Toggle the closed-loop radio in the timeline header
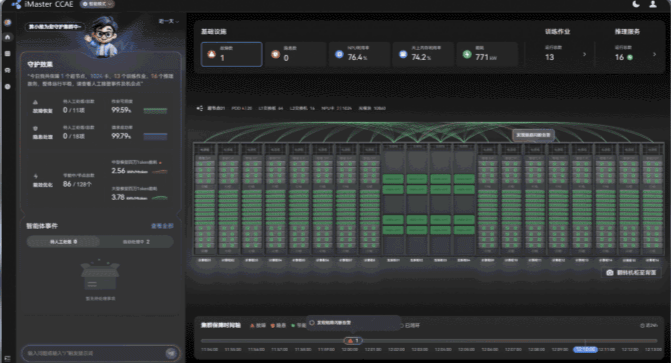Image resolution: width=671 pixels, height=363 pixels. 410,326
